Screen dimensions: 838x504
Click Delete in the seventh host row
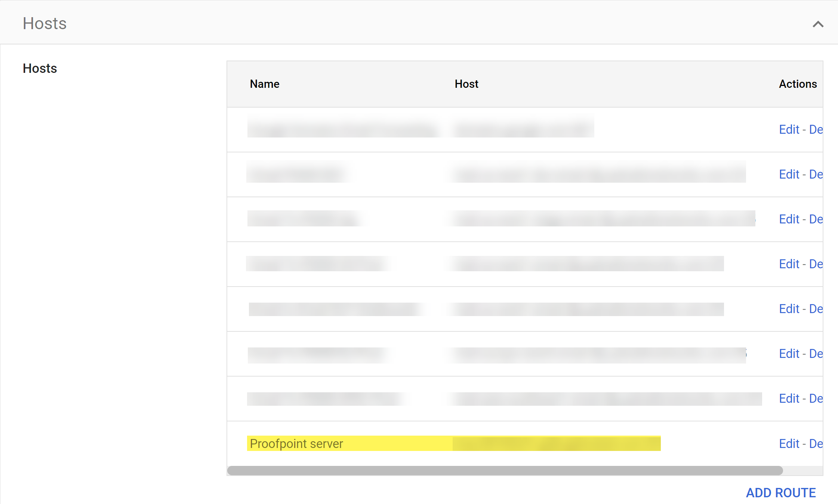tap(816, 399)
